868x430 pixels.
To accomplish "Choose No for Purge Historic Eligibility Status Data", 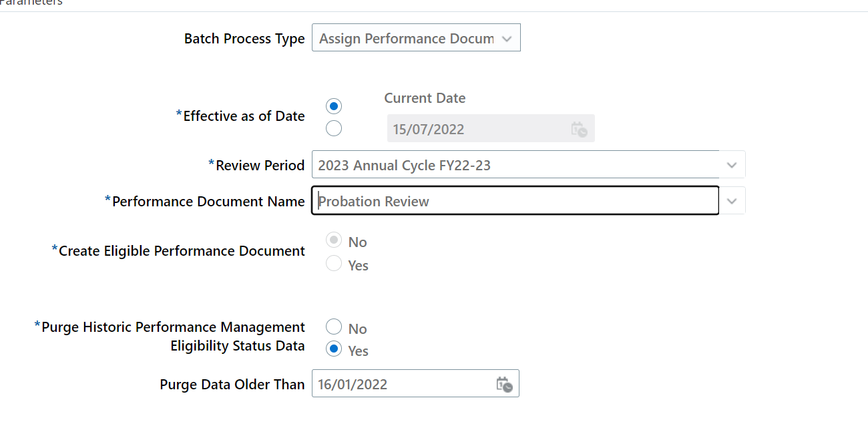I will tap(333, 327).
